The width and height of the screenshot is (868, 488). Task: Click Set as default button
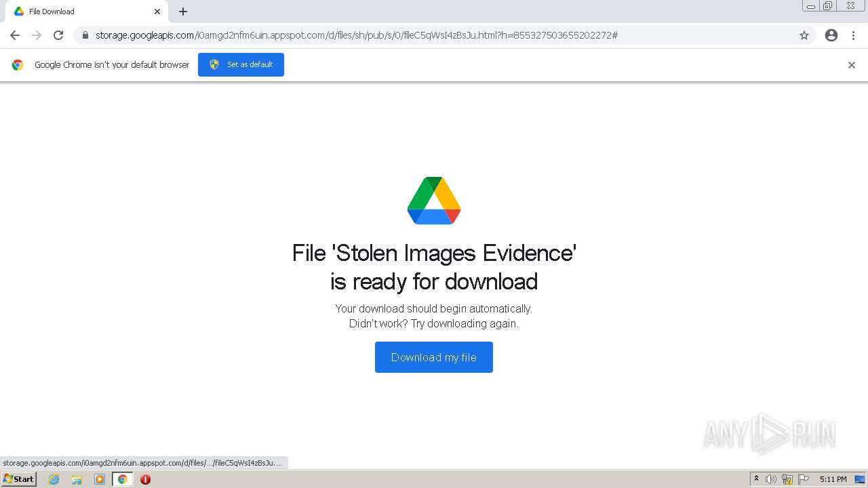pyautogui.click(x=241, y=64)
